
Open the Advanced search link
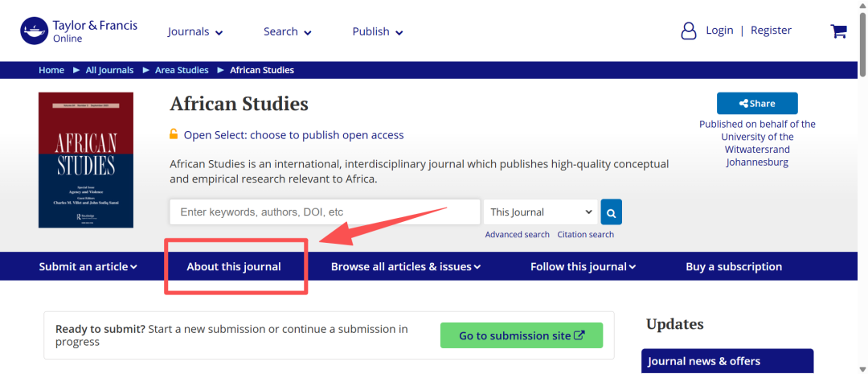tap(517, 235)
